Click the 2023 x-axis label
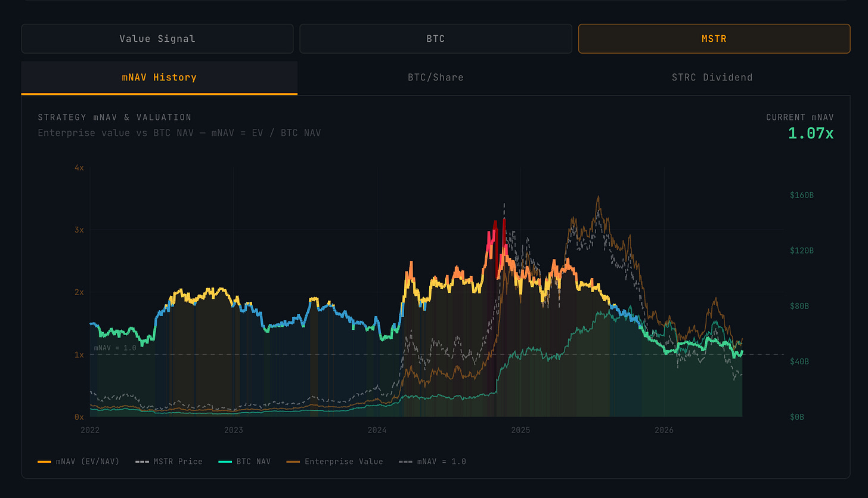 pos(233,429)
